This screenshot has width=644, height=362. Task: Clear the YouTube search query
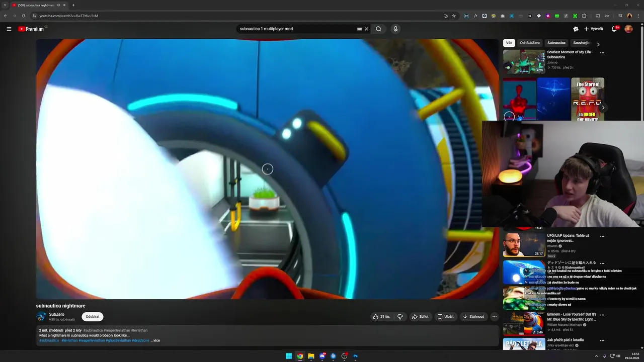[366, 29]
